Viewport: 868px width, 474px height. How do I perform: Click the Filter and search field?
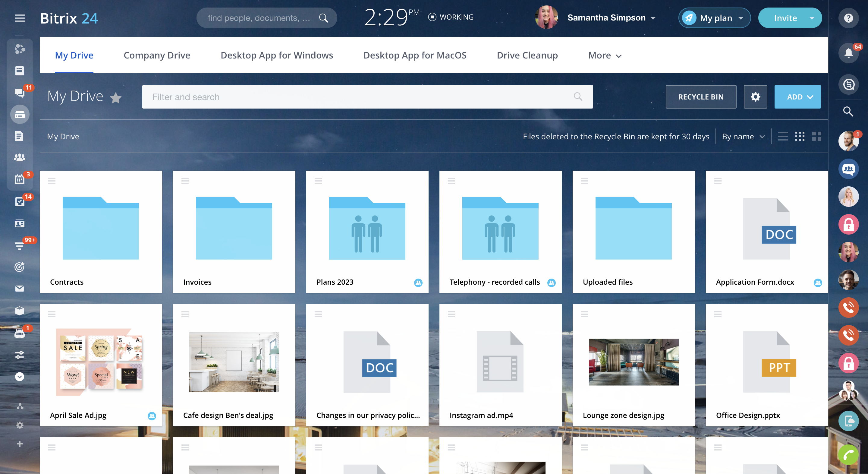pos(360,97)
